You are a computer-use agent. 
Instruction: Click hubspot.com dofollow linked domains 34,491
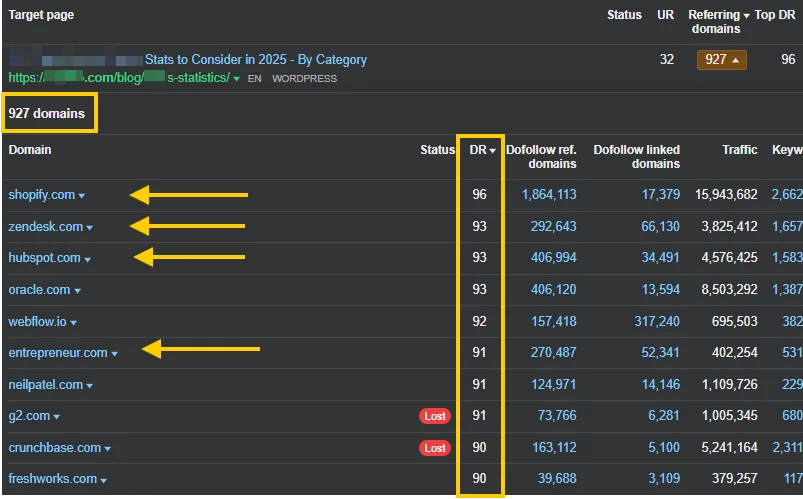coord(661,257)
